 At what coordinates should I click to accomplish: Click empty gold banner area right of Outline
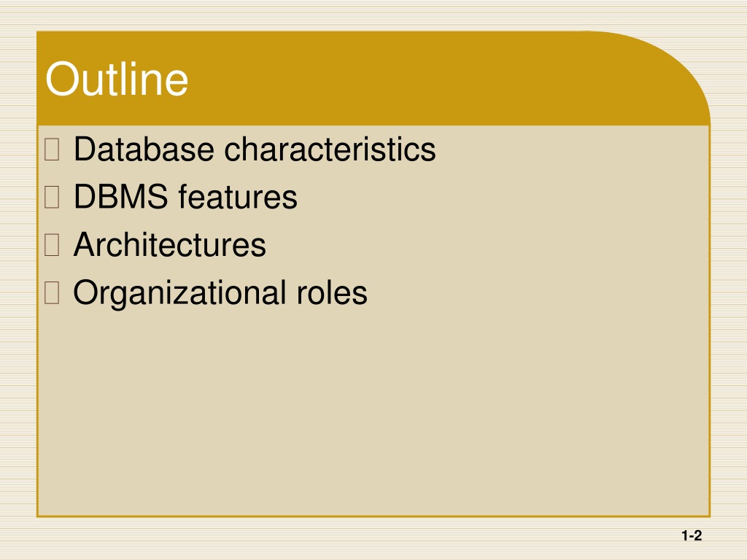click(x=405, y=79)
